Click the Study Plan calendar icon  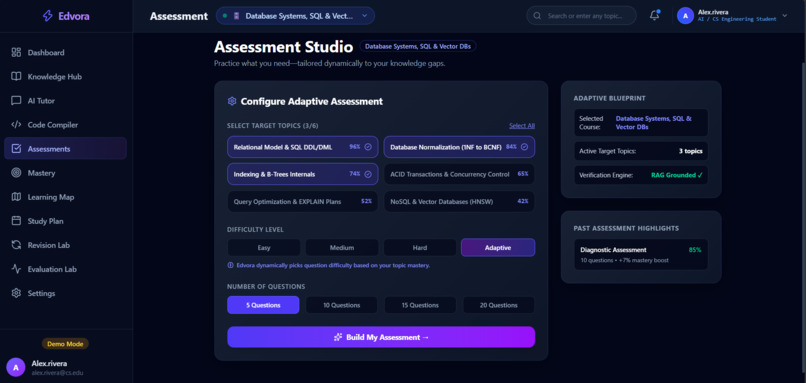click(x=16, y=221)
